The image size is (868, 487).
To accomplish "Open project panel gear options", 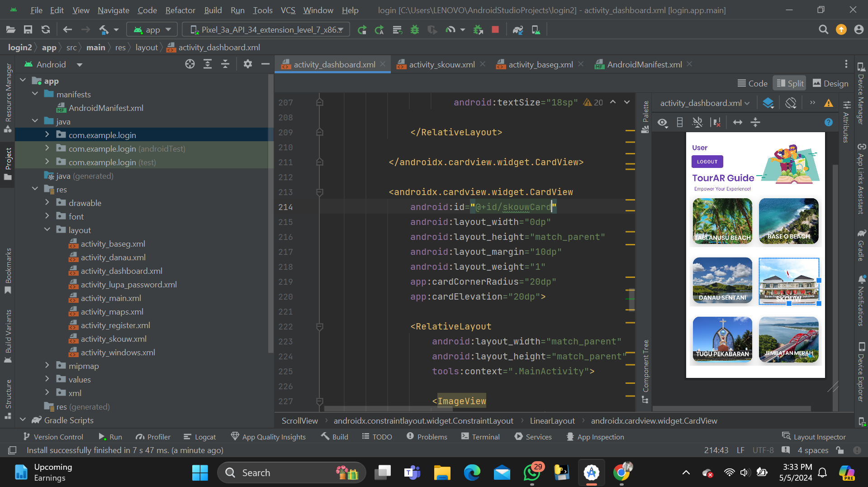I will tap(247, 64).
